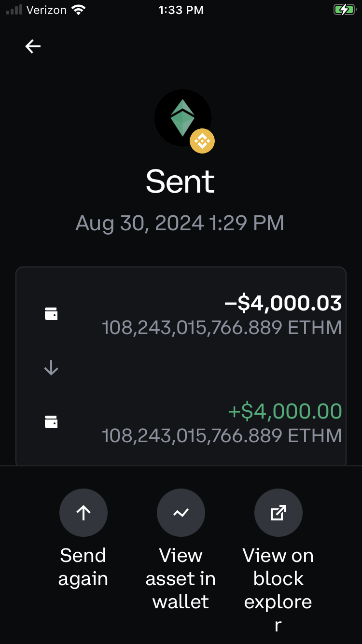Select the "View asset in wallet" text
The width and height of the screenshot is (362, 644).
pyautogui.click(x=181, y=578)
